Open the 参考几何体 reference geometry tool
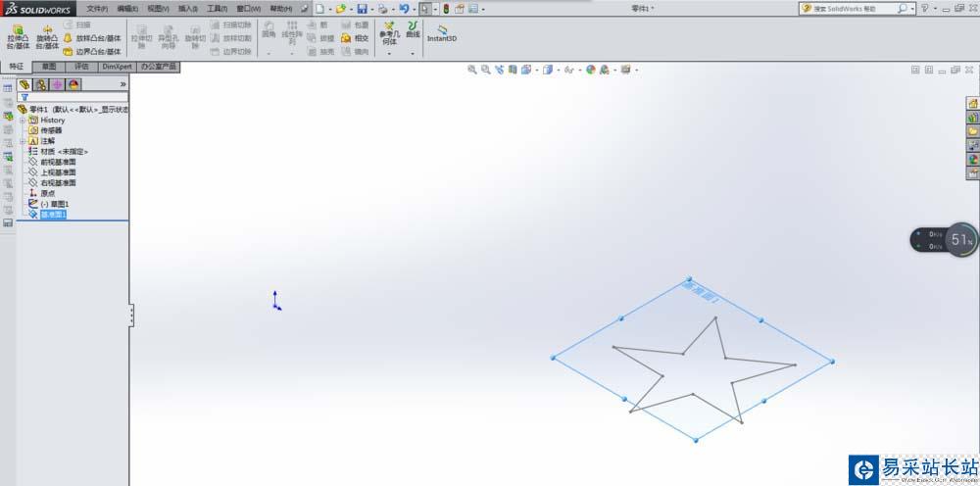 [389, 33]
